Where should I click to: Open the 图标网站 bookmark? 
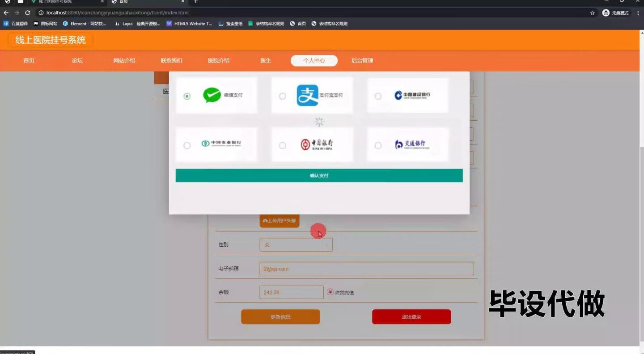[x=45, y=24]
